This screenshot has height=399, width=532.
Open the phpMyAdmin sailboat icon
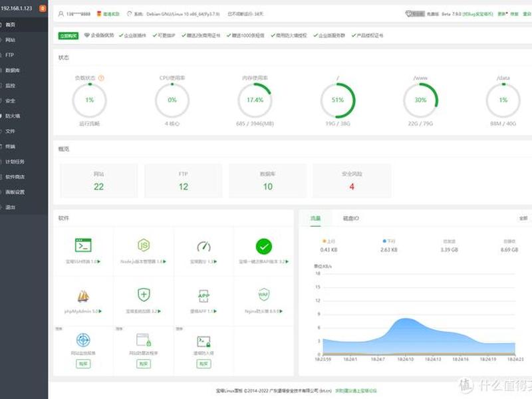83,296
